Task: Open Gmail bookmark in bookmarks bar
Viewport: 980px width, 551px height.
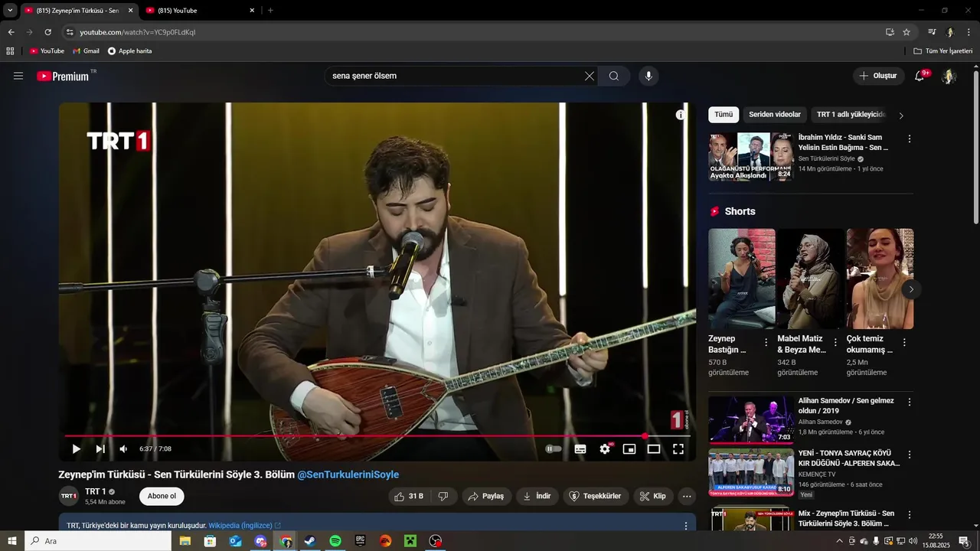Action: coord(86,51)
